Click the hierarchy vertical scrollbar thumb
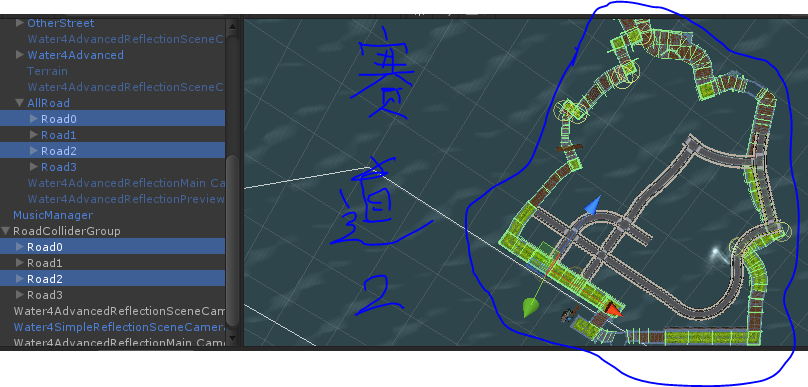The image size is (808, 387). tap(232, 240)
